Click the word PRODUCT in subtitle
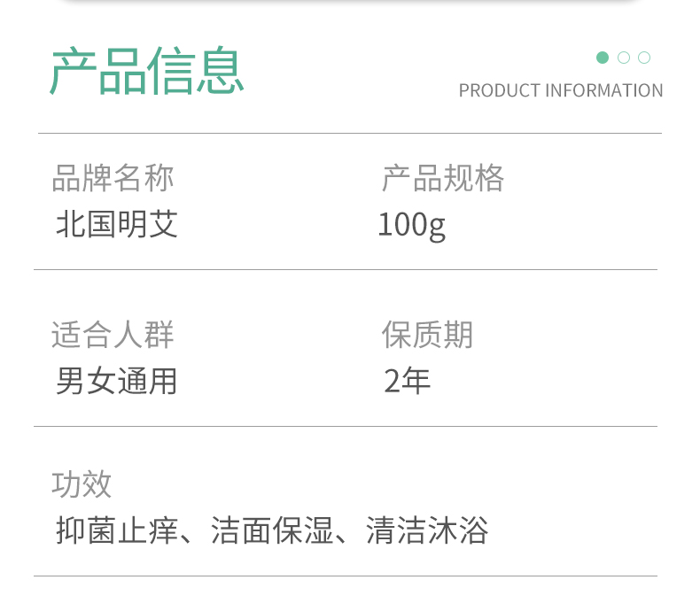The image size is (700, 611). pyautogui.click(x=500, y=90)
